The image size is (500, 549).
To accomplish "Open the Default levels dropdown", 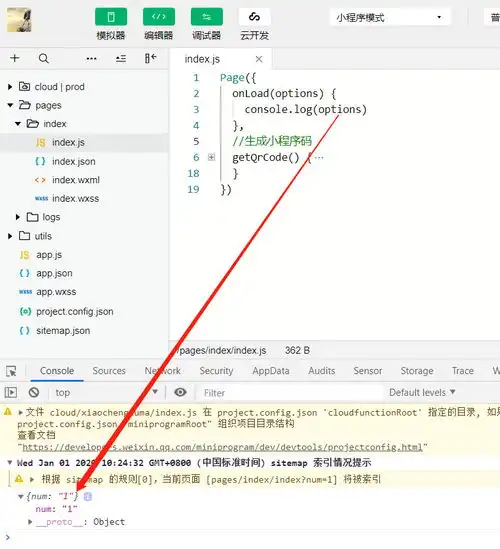I will 422,392.
